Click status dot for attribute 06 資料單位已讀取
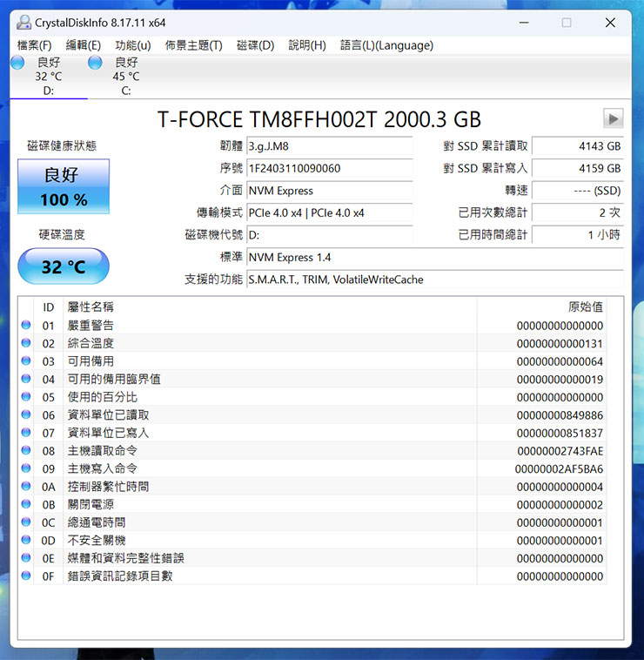644x660 pixels. pos(26,414)
